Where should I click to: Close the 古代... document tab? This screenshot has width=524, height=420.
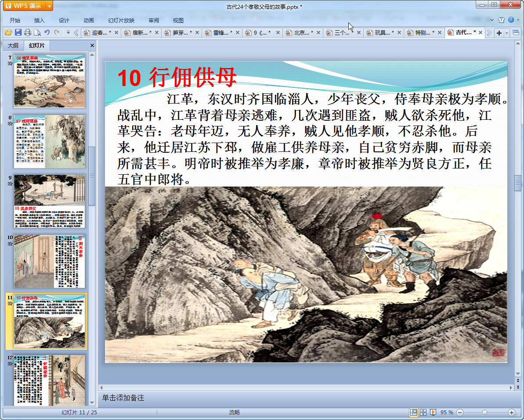[x=481, y=33]
